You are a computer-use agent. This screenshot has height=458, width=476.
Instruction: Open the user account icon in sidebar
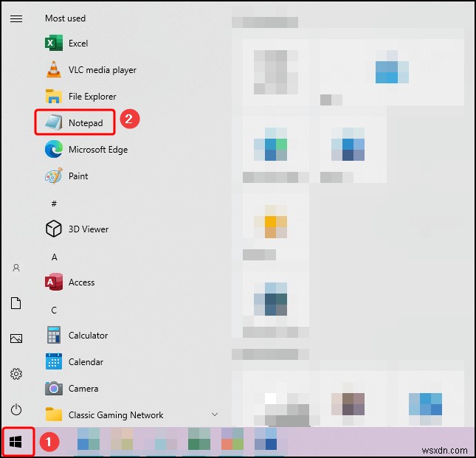click(x=16, y=268)
